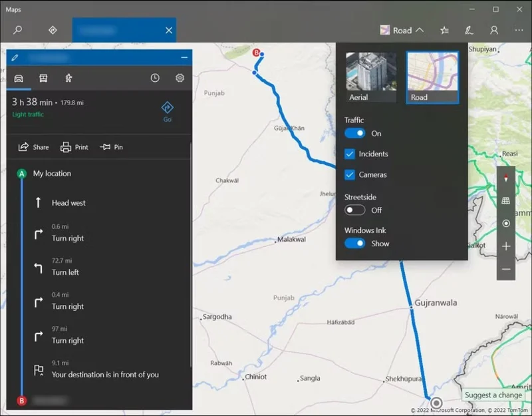The height and width of the screenshot is (416, 532).
Task: Open the More options ellipsis menu
Action: pyautogui.click(x=519, y=30)
